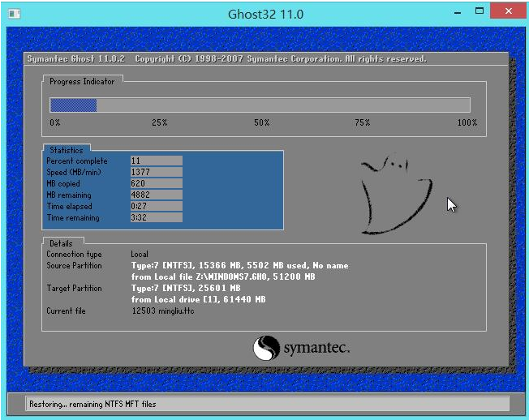Select the Speed (MB/min) value field
Screen dimensions: 529x420
[156, 173]
